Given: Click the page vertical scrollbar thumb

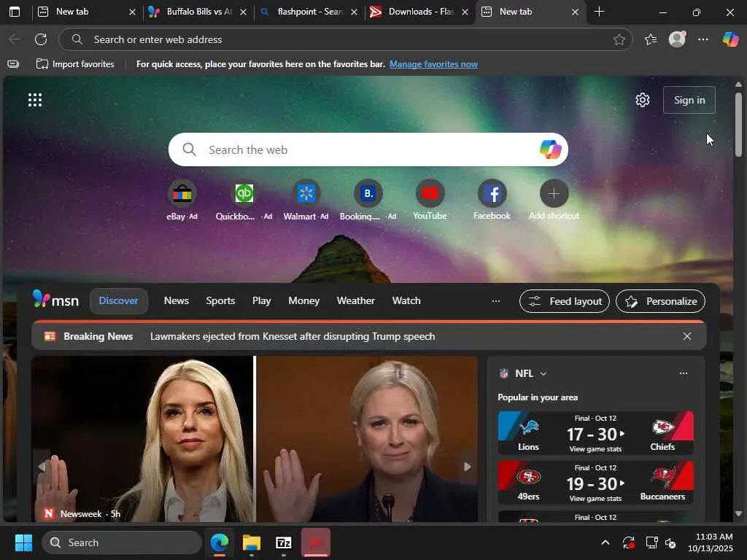Looking at the screenshot, I should point(738,125).
